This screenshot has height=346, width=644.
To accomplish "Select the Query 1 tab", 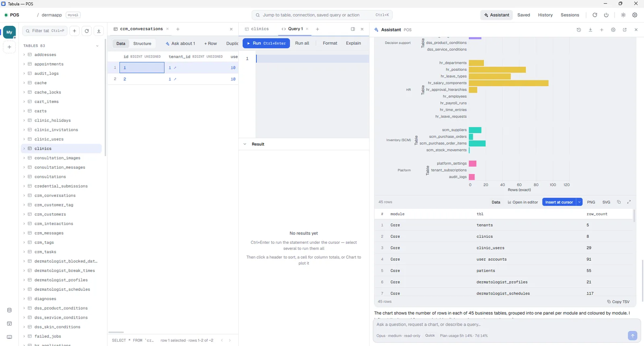I will (x=295, y=29).
